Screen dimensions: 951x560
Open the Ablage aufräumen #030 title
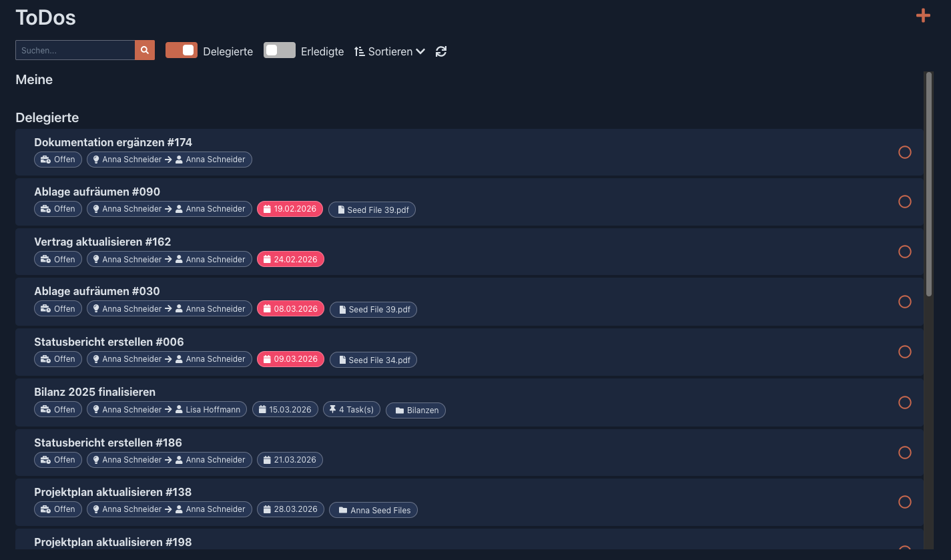click(x=97, y=291)
